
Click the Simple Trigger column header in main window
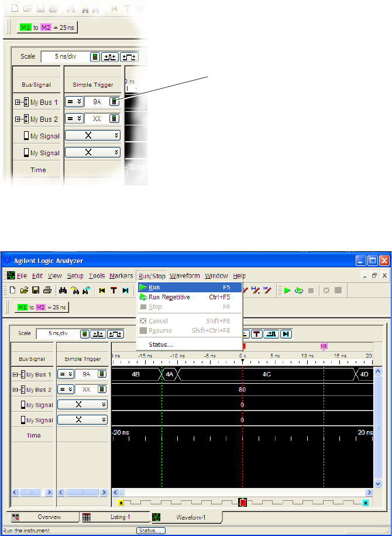82,359
